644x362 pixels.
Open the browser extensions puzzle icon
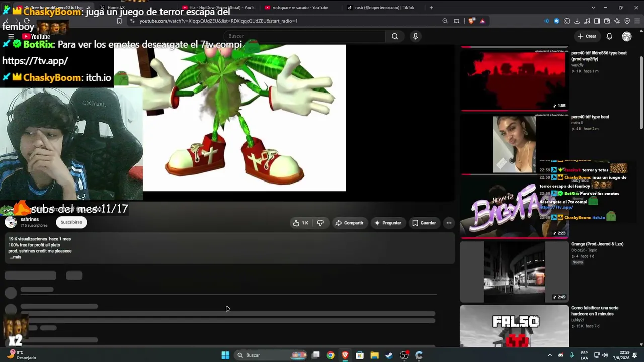(567, 21)
